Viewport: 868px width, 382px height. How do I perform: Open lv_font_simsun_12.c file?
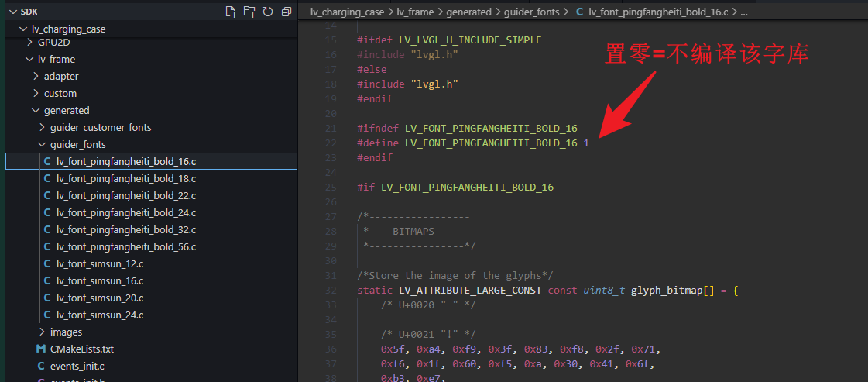tap(100, 264)
